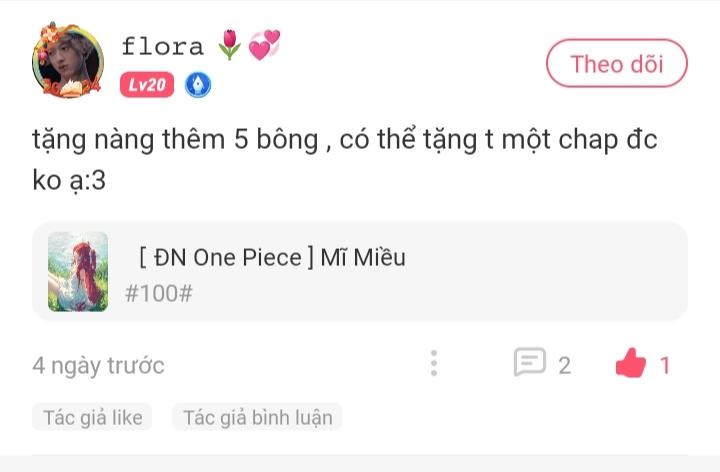Click the pink hearts emoji
This screenshot has width=720, height=472.
coord(264,45)
